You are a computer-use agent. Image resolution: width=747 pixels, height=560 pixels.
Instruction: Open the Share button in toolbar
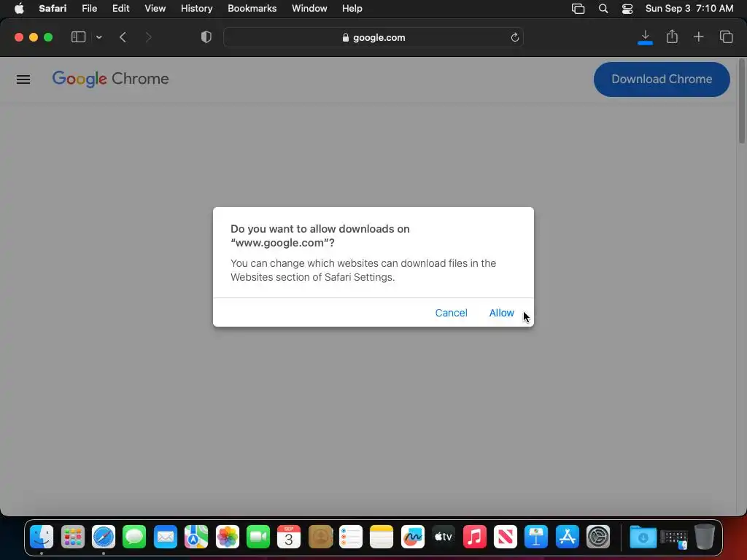pos(672,36)
